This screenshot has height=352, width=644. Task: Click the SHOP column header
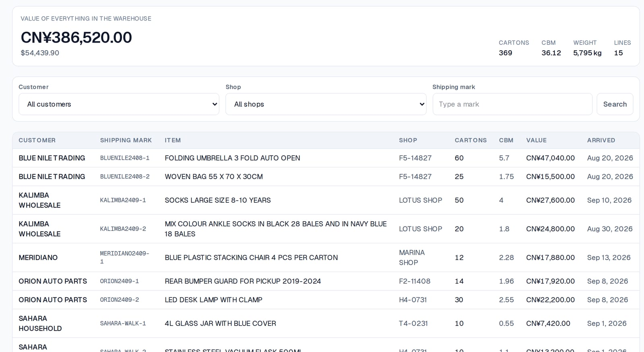click(x=408, y=140)
